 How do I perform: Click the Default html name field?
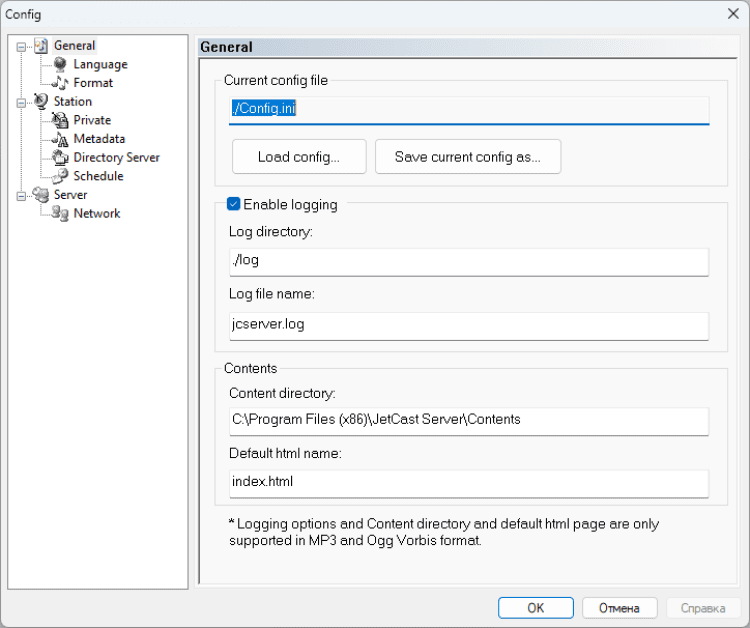pos(468,483)
